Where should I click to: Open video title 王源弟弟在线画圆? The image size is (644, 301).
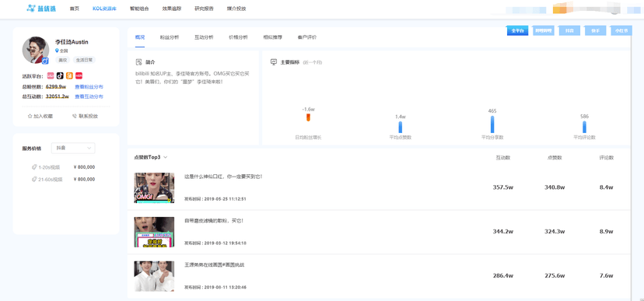point(215,265)
